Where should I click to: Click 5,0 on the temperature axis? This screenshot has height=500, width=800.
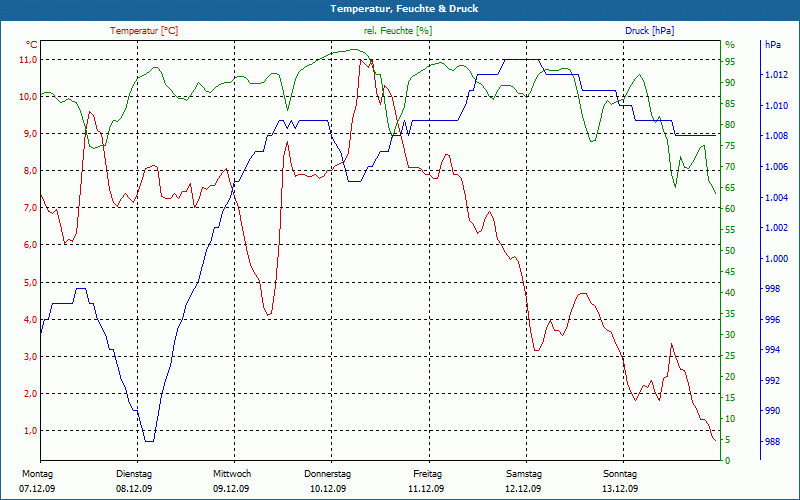[x=30, y=282]
